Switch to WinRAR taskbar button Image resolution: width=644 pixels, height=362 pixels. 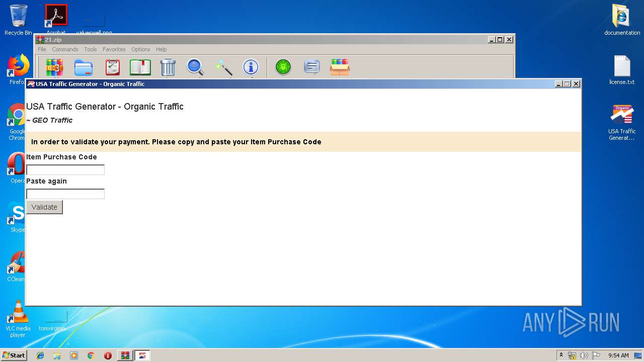[125, 355]
